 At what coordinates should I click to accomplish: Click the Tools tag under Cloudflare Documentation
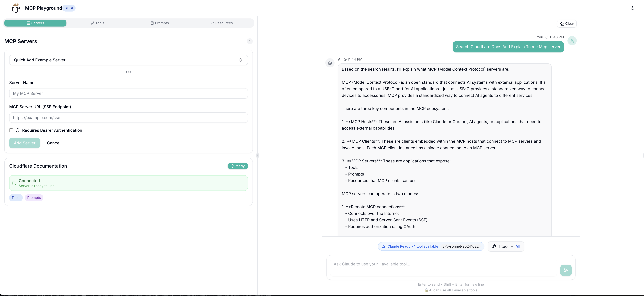[x=16, y=198]
